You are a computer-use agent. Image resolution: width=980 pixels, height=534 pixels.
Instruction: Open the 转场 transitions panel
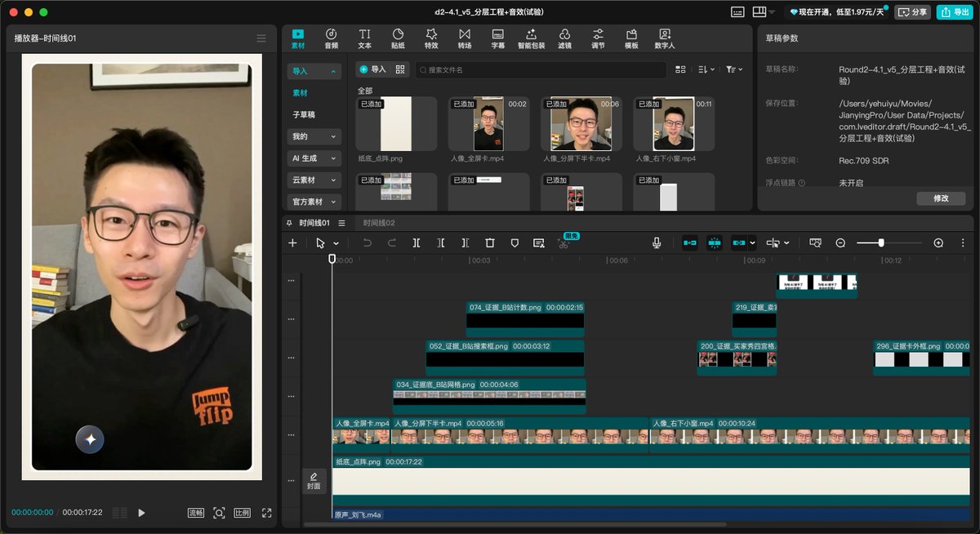(465, 38)
